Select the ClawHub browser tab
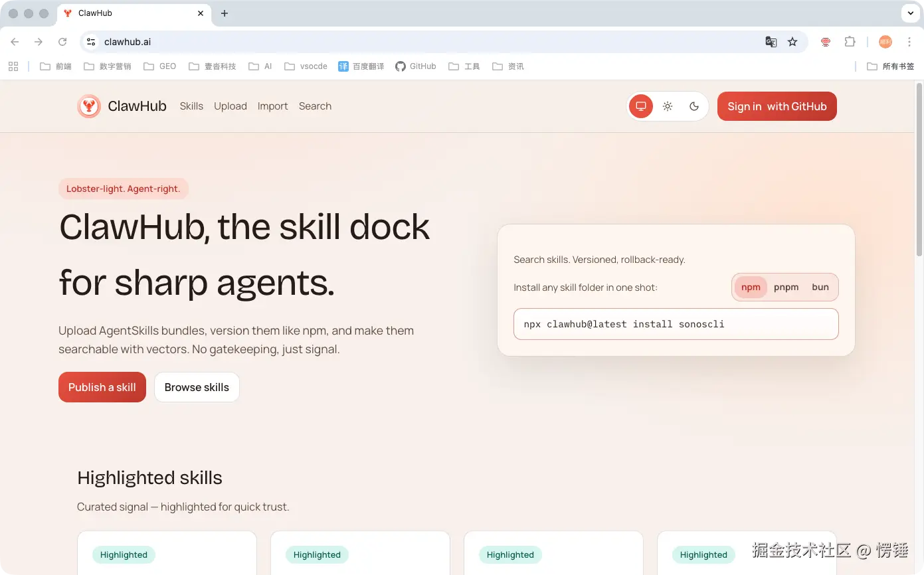924x575 pixels. [x=135, y=13]
